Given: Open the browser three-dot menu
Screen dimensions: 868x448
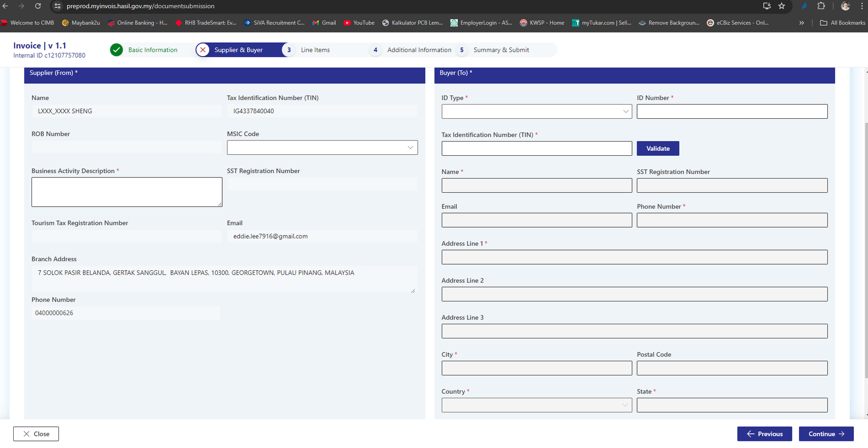Looking at the screenshot, I should (x=862, y=6).
